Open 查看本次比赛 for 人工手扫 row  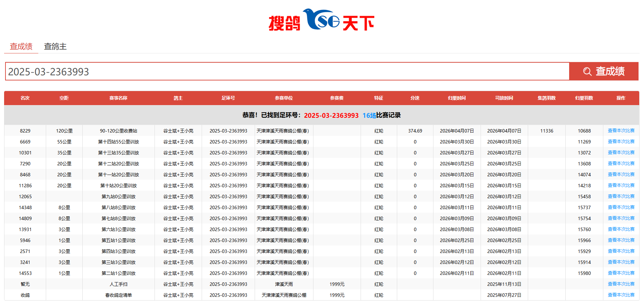coord(621,284)
